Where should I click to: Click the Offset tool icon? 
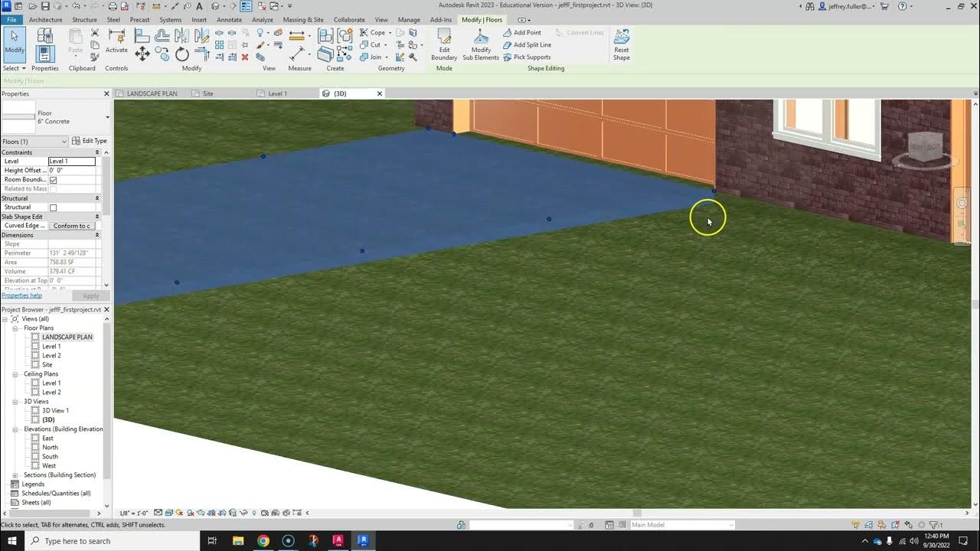[162, 35]
